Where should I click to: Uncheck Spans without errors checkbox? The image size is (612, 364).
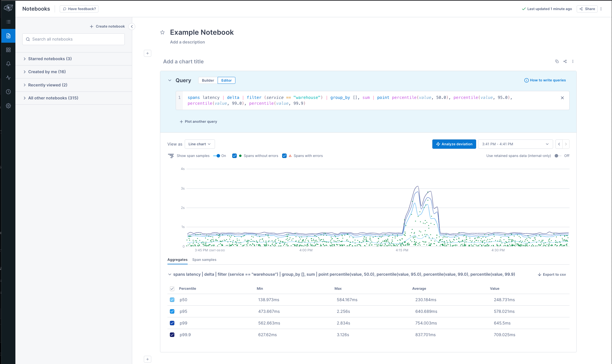coord(234,156)
